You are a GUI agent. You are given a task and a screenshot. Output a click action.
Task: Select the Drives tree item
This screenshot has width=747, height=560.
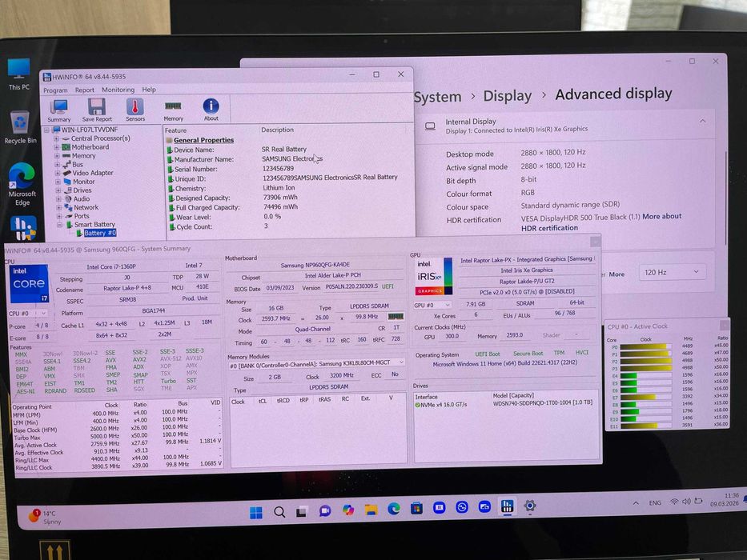pyautogui.click(x=82, y=190)
